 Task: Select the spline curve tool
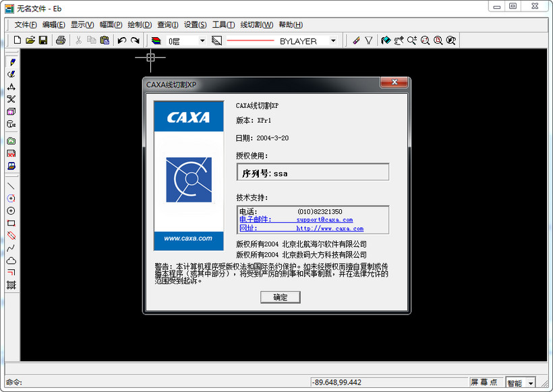[x=11, y=248]
